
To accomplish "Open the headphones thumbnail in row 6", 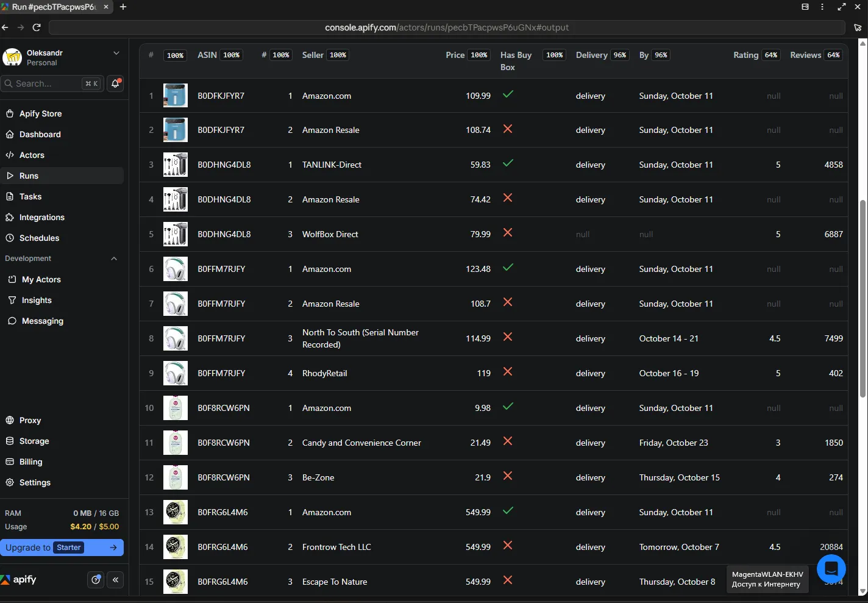I will coord(176,269).
